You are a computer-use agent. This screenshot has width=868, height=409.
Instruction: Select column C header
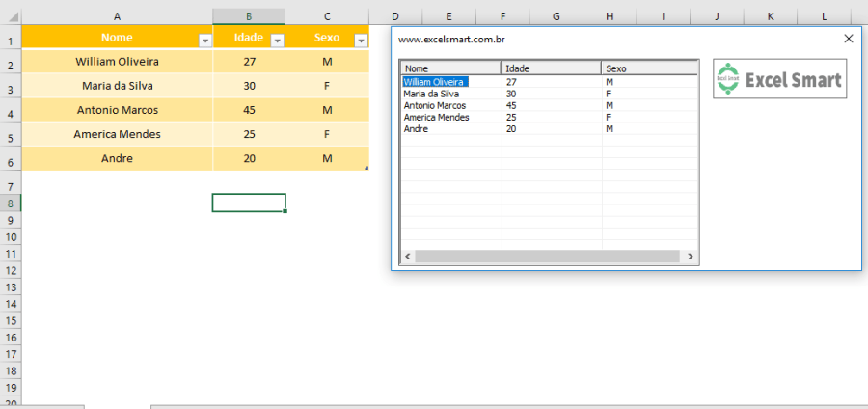coord(327,17)
